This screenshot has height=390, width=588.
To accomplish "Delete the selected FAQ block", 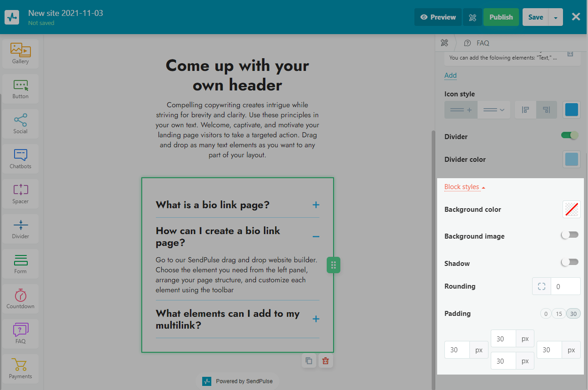I will pyautogui.click(x=325, y=361).
